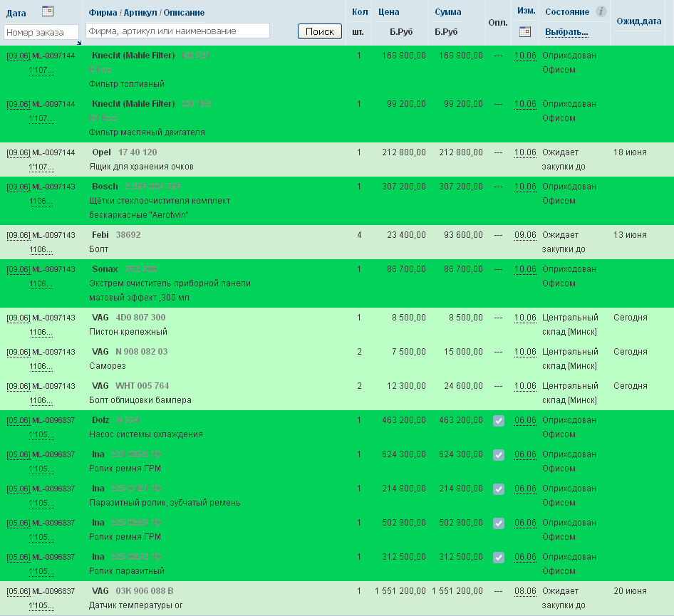Expand truncated order number in the Sonax row
The image size is (674, 616).
(41, 284)
